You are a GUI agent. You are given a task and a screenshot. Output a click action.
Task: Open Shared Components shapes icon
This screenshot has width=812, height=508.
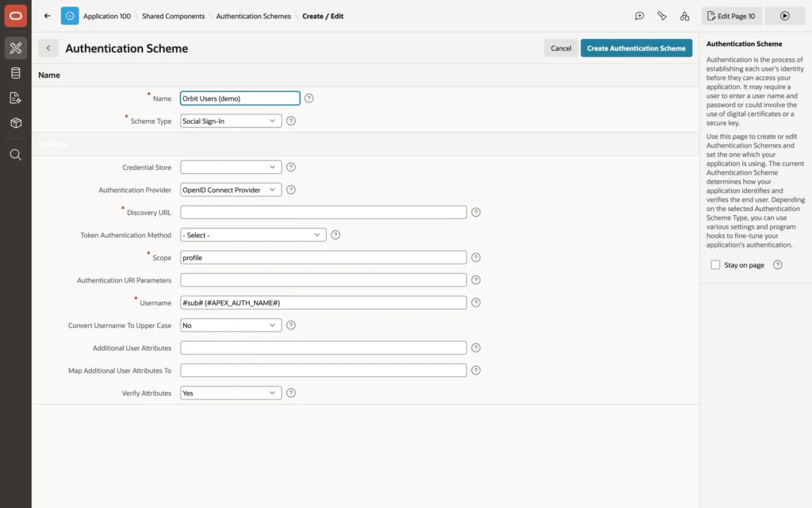684,16
